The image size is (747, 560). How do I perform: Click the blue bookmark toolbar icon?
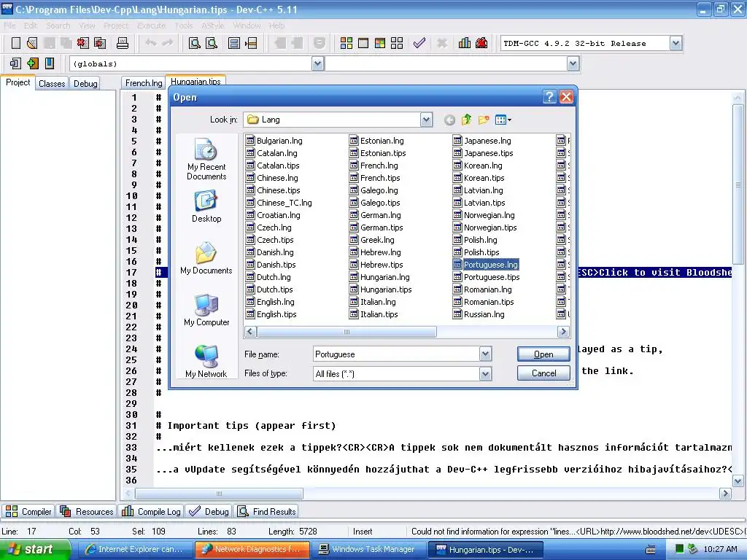point(49,63)
